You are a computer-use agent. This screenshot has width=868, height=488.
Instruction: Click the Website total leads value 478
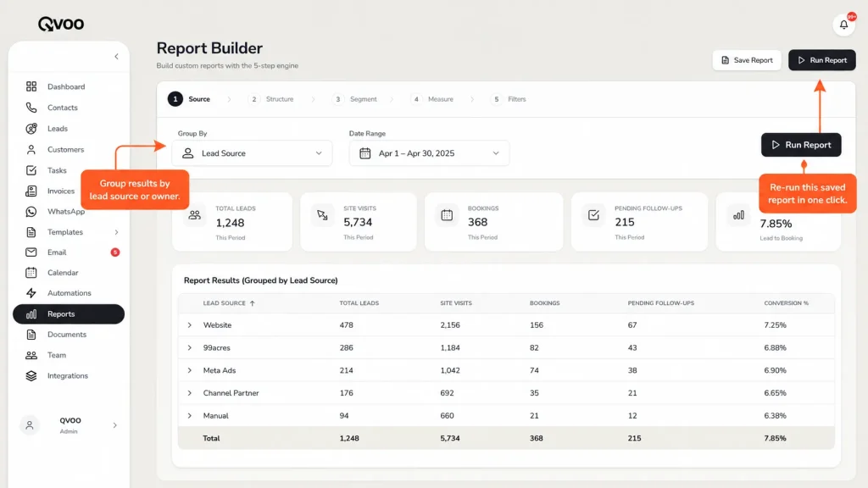[x=346, y=325]
